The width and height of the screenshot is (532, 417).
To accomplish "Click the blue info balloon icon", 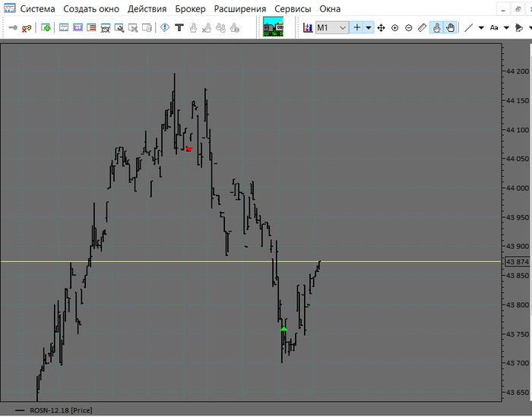I will (x=165, y=27).
